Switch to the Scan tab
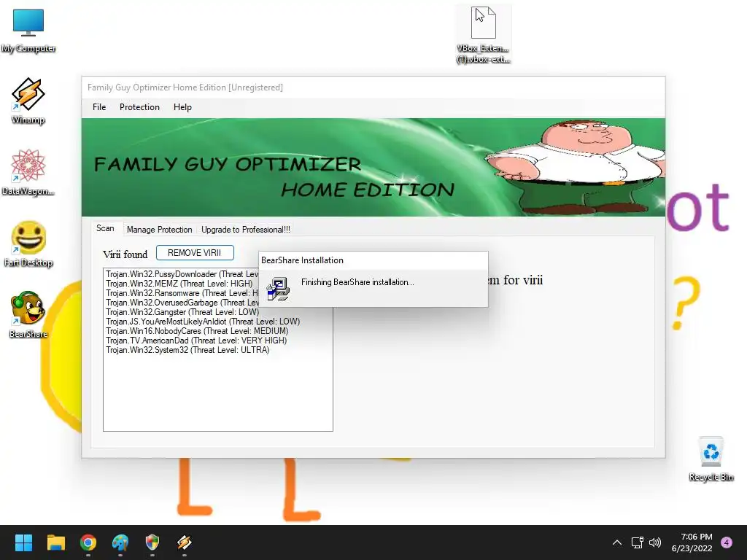 (105, 228)
